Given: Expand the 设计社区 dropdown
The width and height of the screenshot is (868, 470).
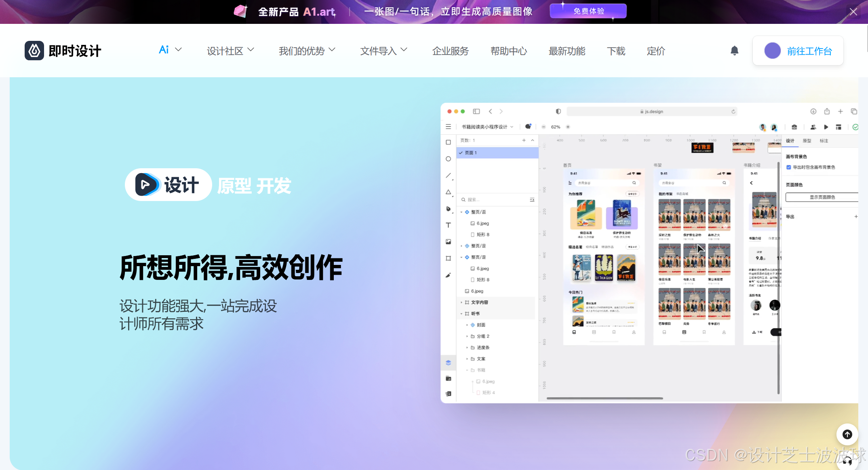Looking at the screenshot, I should click(x=230, y=51).
